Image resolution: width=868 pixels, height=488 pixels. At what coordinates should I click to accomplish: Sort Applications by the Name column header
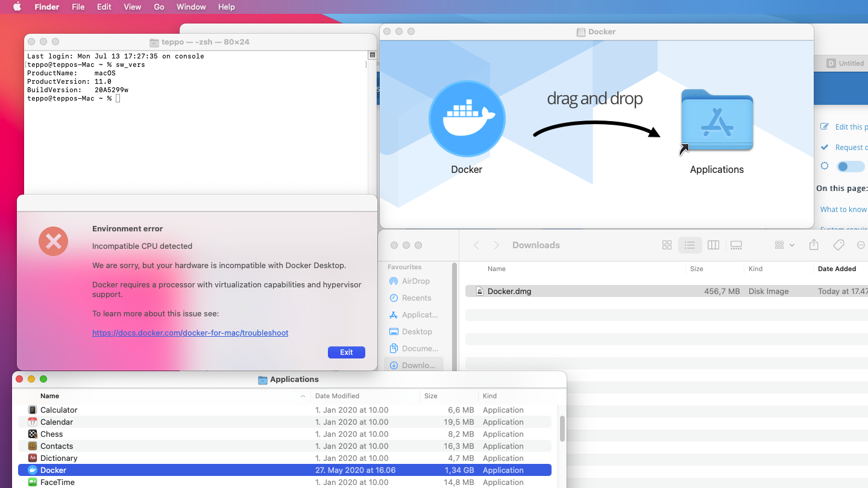50,396
